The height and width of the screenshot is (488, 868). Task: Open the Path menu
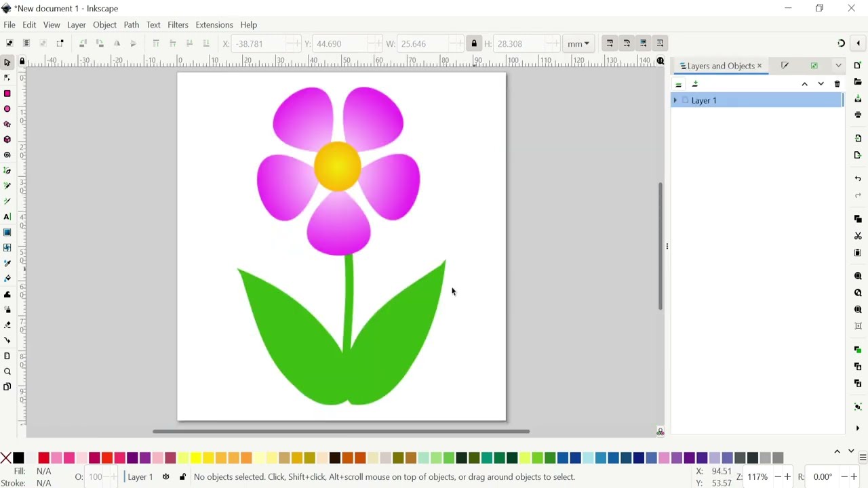tap(132, 25)
